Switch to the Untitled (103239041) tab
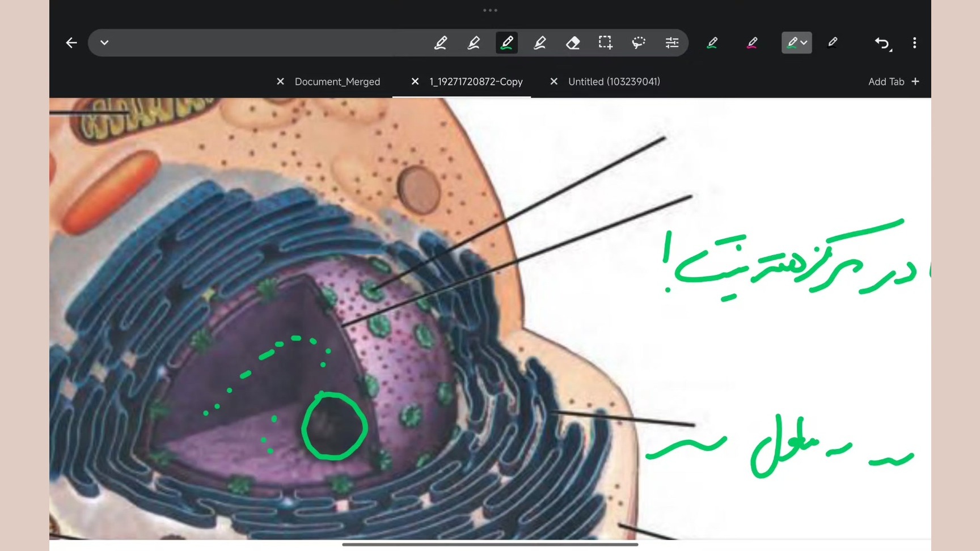Viewport: 980px width, 551px height. 614,82
